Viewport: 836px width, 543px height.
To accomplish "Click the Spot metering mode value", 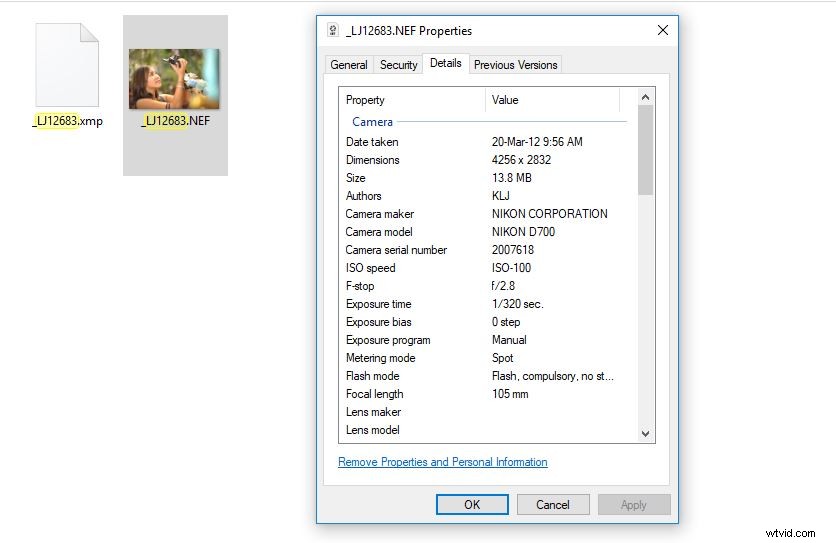I will click(x=502, y=358).
